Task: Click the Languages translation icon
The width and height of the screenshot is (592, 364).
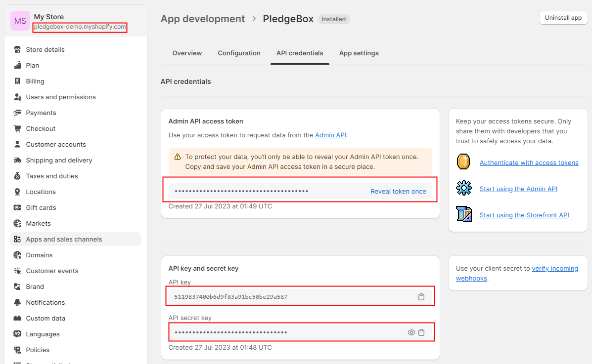Action: click(x=17, y=334)
